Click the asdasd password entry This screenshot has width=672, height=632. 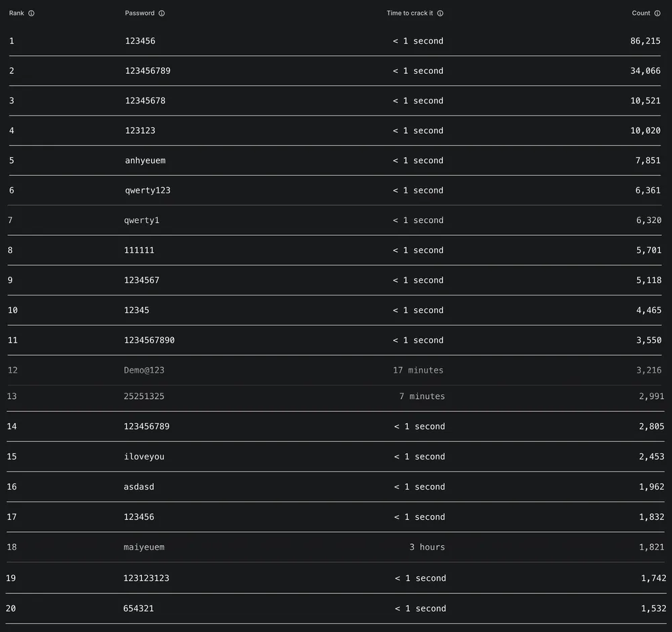pos(139,487)
